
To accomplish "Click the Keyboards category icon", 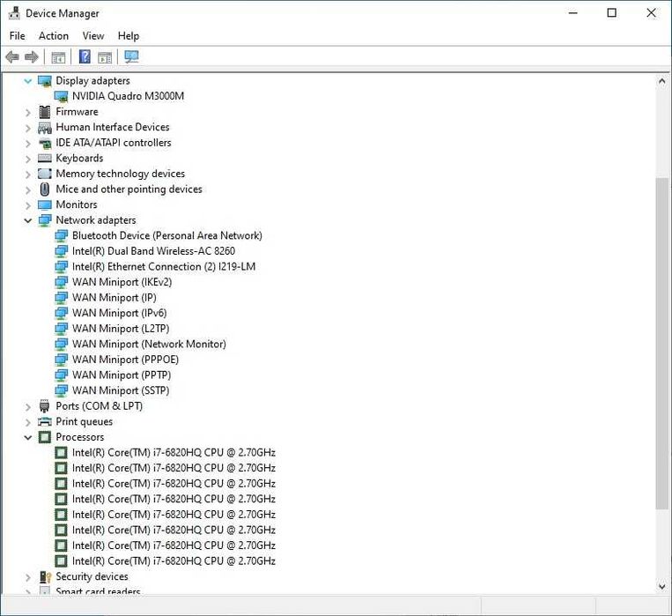I will (x=45, y=159).
